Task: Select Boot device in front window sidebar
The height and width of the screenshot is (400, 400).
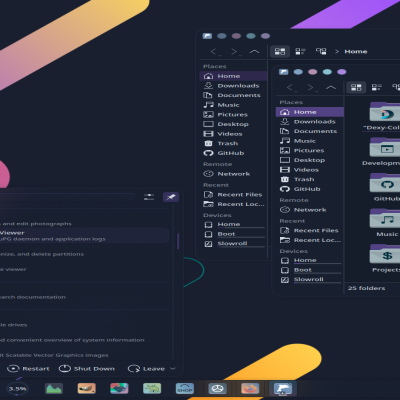Action: 310,270
